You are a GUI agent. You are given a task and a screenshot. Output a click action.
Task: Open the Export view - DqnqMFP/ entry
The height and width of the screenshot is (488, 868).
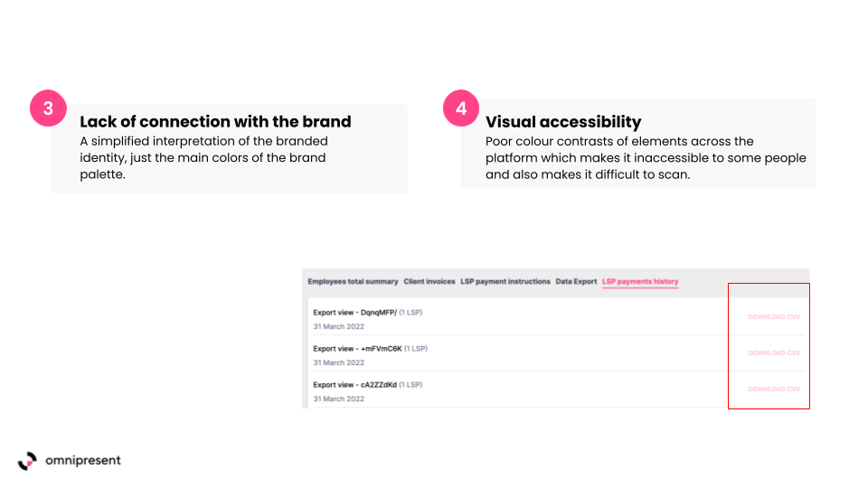pos(355,313)
